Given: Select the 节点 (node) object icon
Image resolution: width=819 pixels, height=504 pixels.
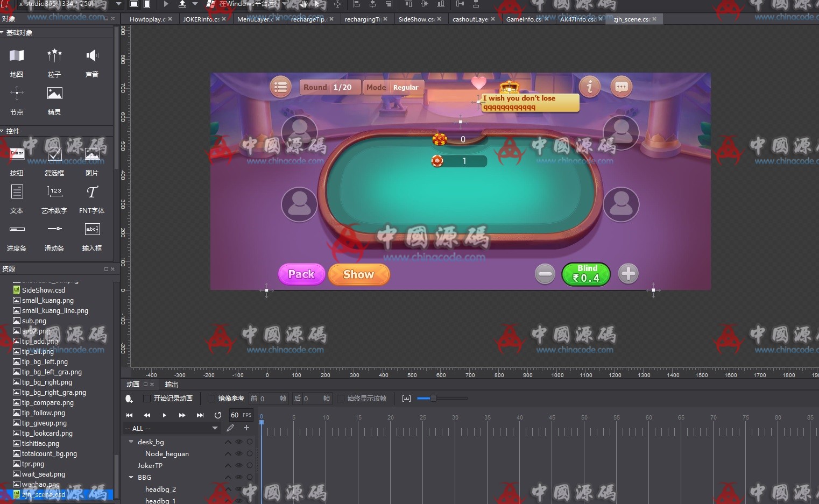Looking at the screenshot, I should pos(17,93).
